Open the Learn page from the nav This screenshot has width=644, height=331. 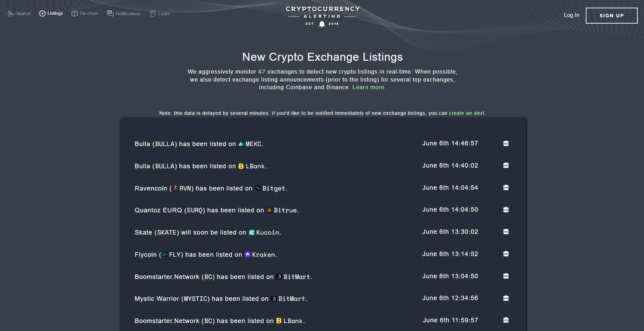[160, 14]
